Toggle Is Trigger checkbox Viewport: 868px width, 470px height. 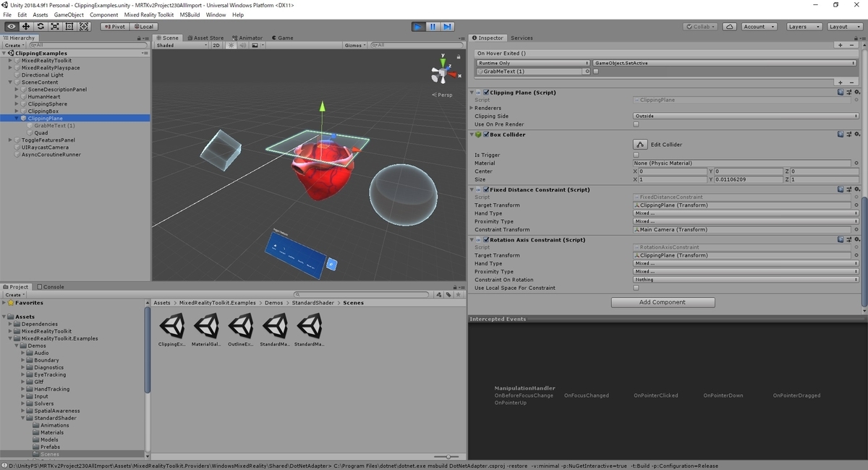coord(636,155)
